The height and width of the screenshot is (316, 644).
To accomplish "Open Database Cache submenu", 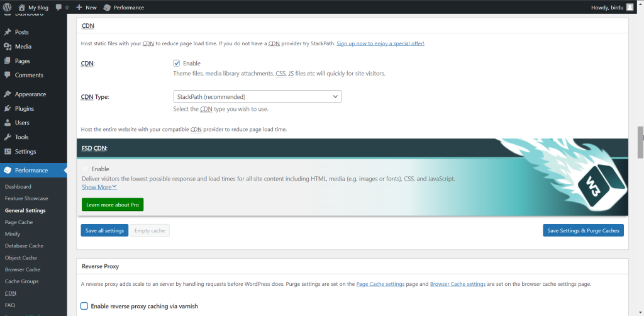I will tap(25, 245).
